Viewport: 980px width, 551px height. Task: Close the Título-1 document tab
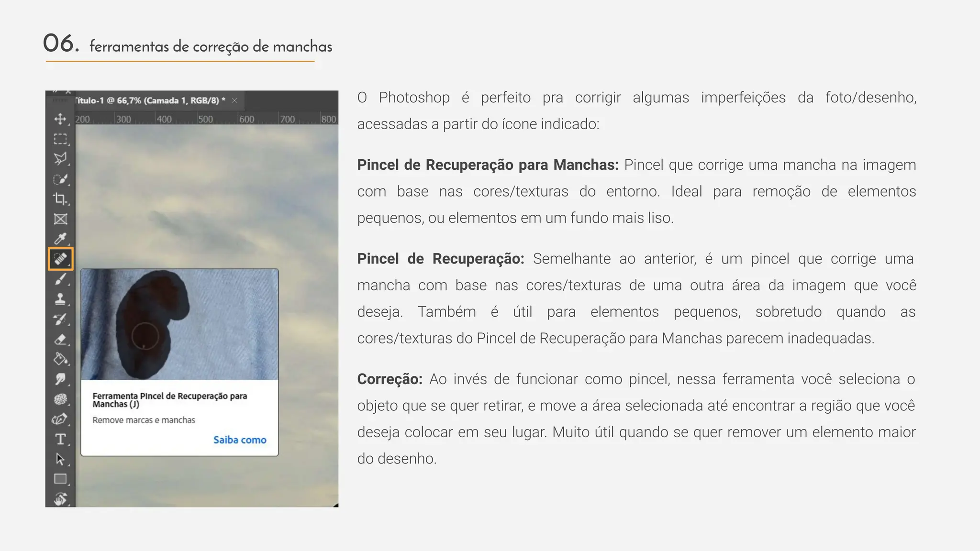click(x=234, y=100)
